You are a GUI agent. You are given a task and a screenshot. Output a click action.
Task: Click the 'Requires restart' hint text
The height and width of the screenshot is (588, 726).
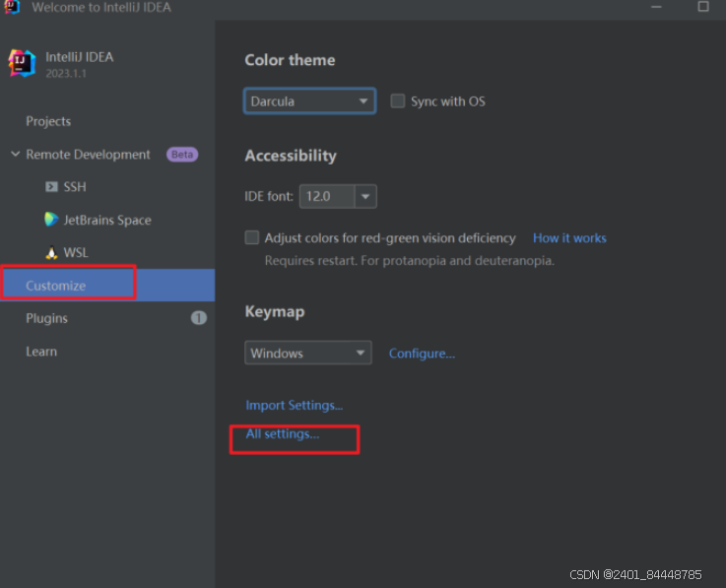(x=410, y=261)
